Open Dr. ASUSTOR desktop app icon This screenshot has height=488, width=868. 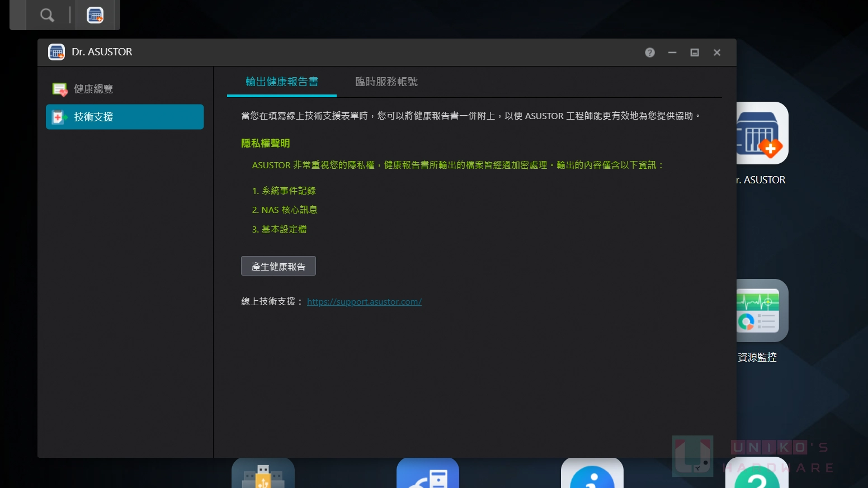click(x=762, y=133)
